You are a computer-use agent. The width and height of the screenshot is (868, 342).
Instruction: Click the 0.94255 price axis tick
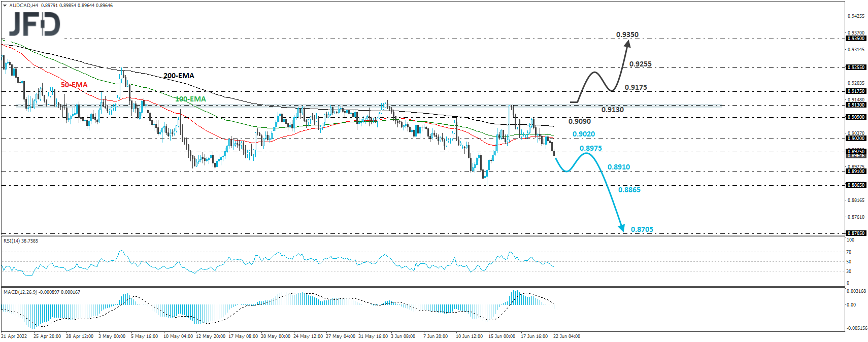[x=856, y=16]
